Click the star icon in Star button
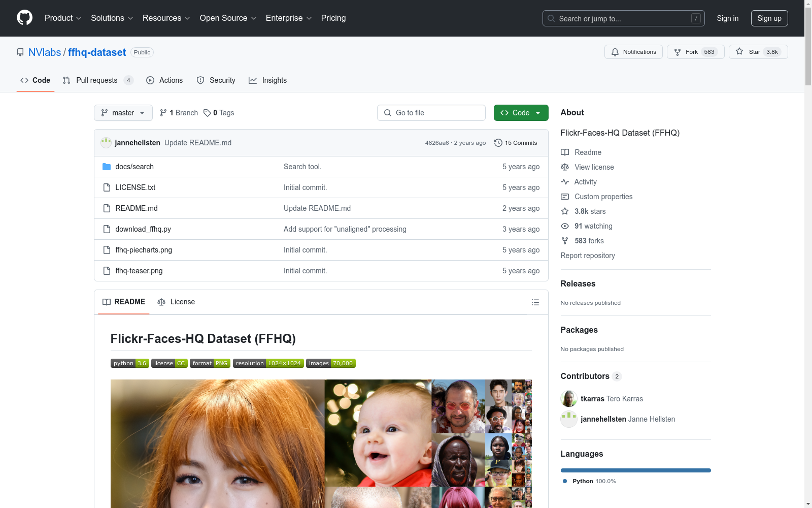812x508 pixels. (739, 52)
